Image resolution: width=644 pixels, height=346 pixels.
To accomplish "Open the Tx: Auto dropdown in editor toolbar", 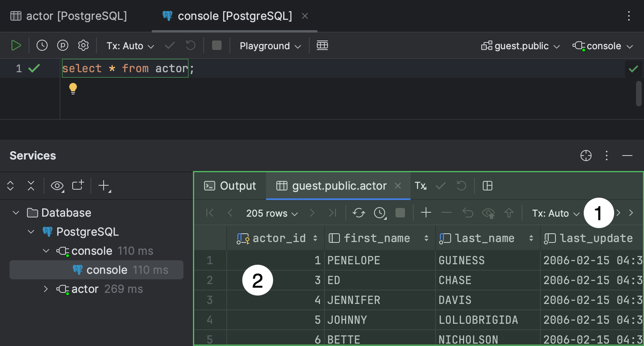I will tap(130, 46).
